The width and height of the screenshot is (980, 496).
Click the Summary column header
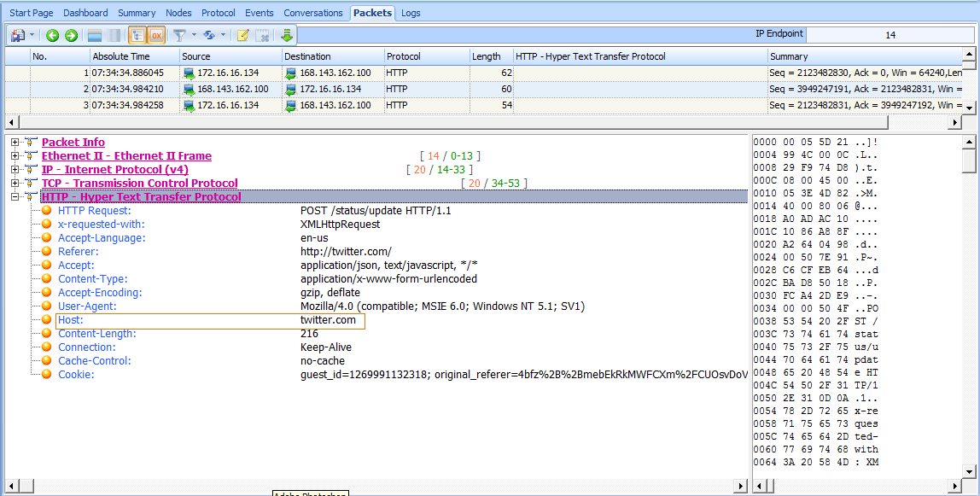pos(865,56)
